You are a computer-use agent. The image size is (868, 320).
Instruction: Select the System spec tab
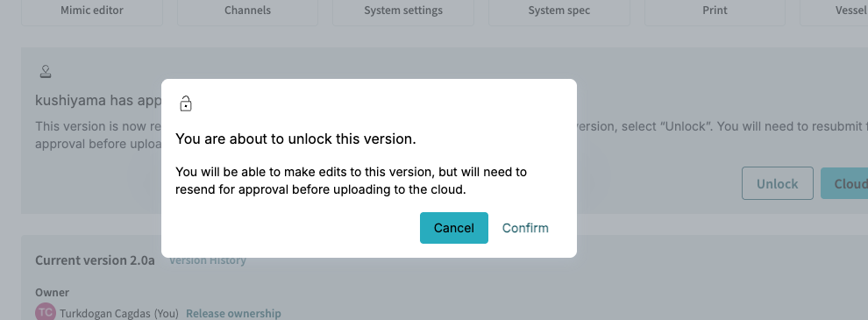[559, 11]
